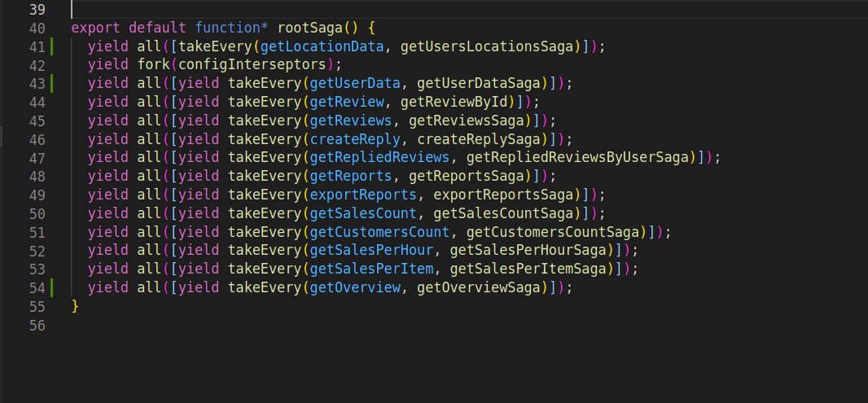Click getUserDataSaga on line 43
This screenshot has height=403, width=868.
tap(479, 84)
